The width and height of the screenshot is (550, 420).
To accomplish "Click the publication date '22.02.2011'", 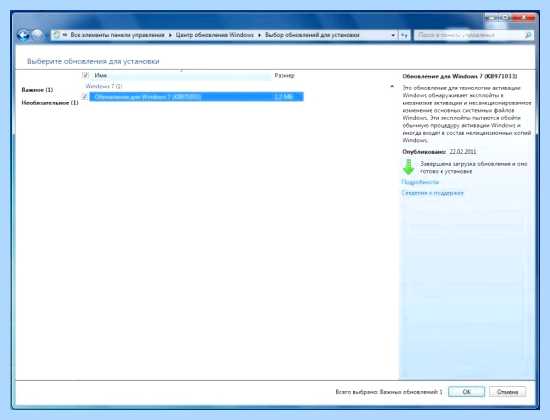I will [463, 152].
